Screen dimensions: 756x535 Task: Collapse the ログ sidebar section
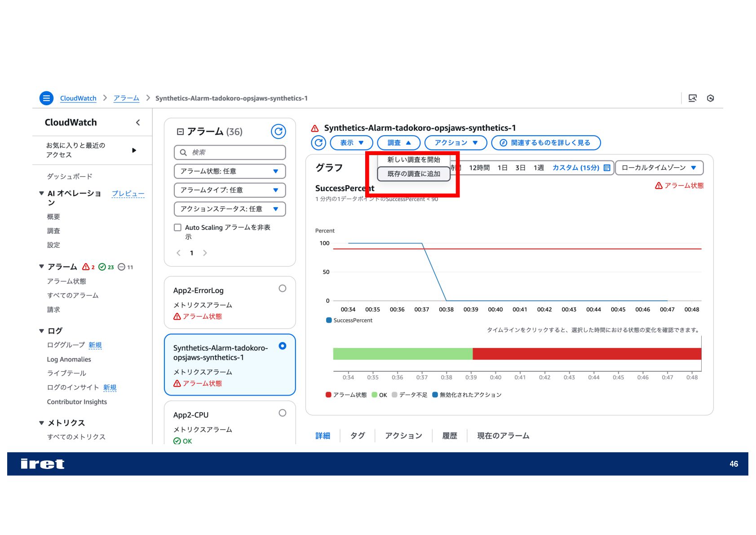(x=41, y=331)
